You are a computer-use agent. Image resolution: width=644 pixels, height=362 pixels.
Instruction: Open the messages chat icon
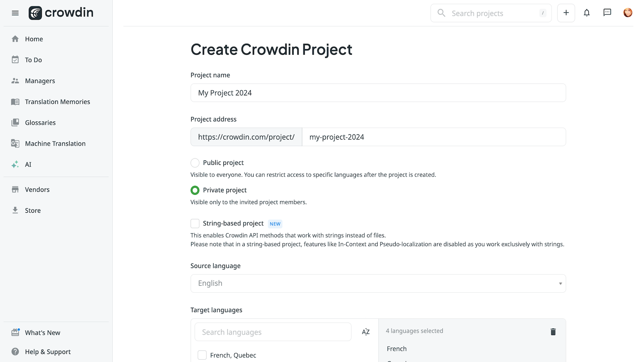click(x=607, y=13)
